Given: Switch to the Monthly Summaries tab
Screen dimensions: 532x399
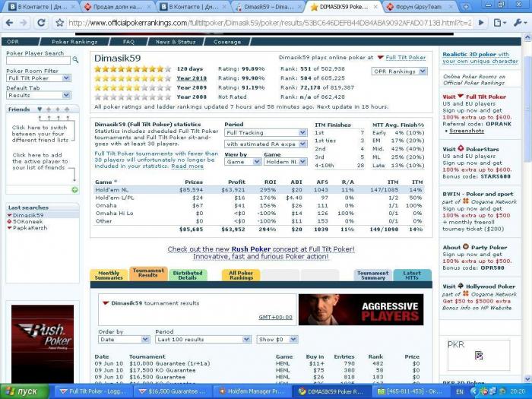Looking at the screenshot, I should (109, 275).
